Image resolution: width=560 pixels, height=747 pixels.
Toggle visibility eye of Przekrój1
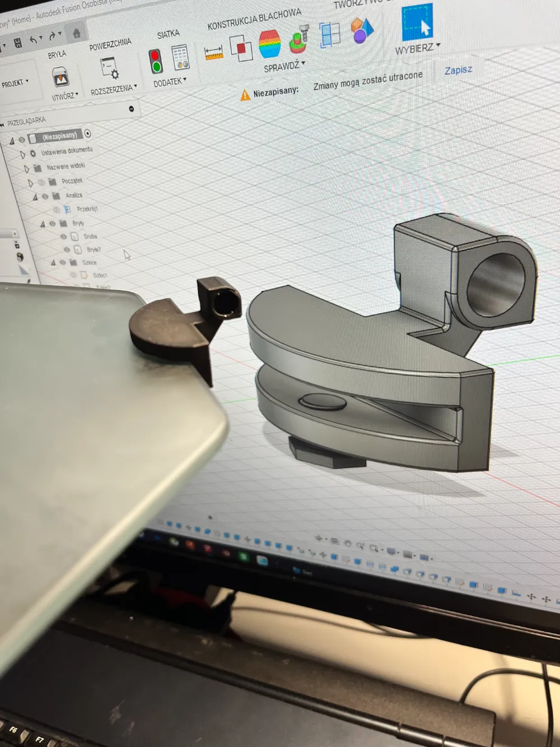pyautogui.click(x=57, y=210)
